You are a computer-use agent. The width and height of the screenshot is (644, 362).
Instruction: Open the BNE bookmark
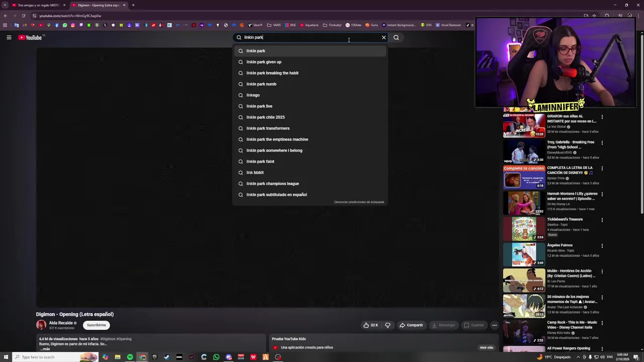290,25
